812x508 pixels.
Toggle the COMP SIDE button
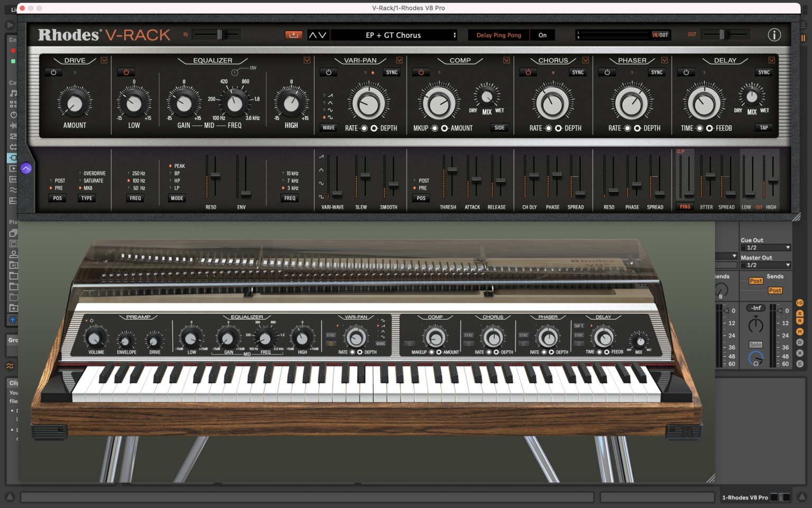[500, 128]
